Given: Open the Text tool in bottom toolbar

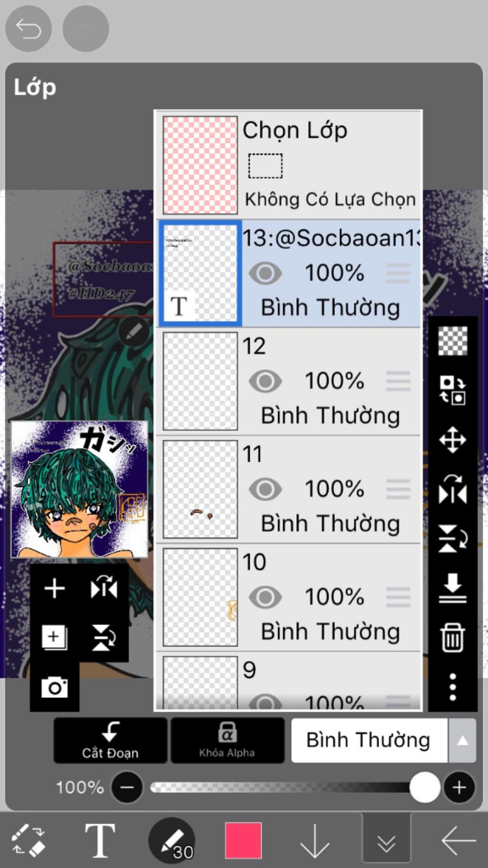Looking at the screenshot, I should point(100,840).
